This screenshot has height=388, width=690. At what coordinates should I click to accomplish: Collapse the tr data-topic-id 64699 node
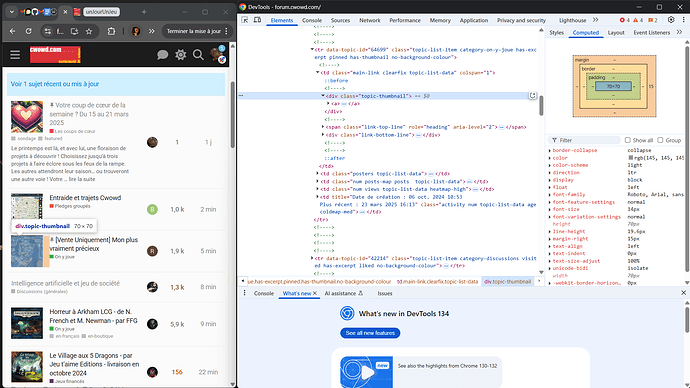(312, 50)
